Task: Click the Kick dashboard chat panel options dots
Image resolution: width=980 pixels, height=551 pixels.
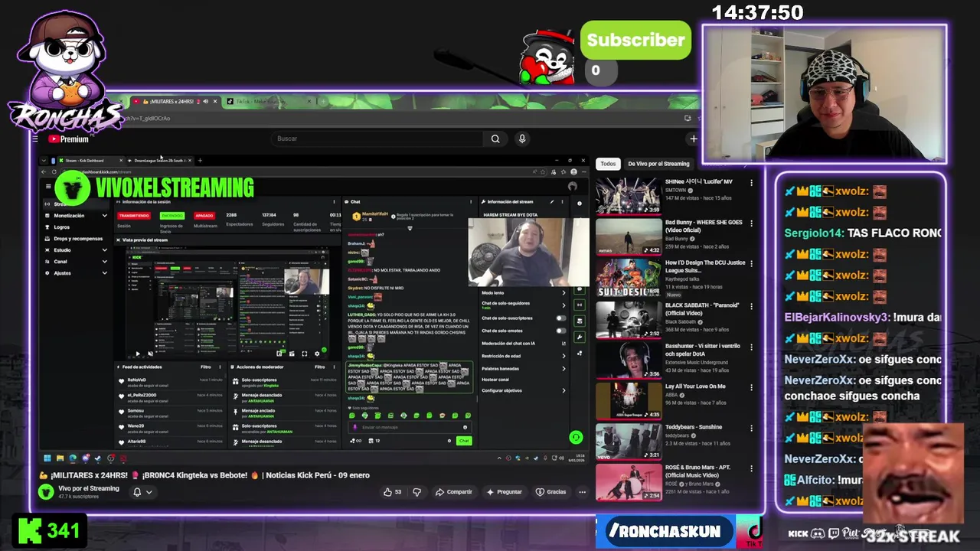Action: tap(470, 202)
